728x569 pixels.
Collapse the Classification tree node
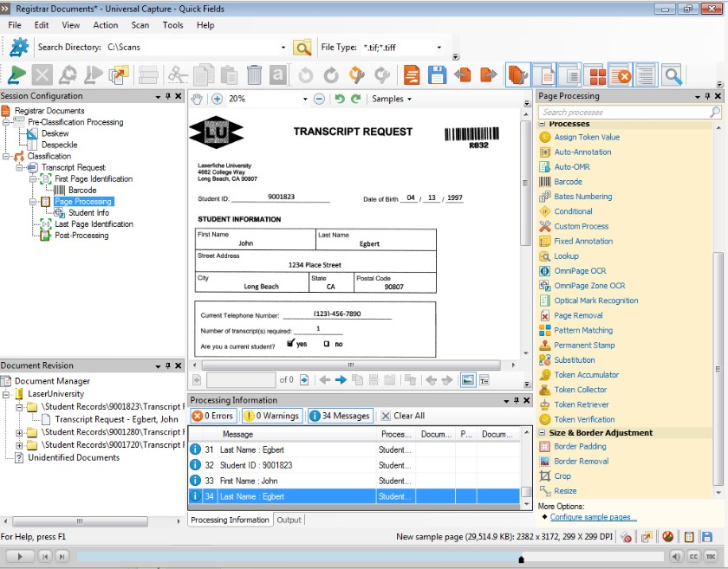(x=6, y=157)
